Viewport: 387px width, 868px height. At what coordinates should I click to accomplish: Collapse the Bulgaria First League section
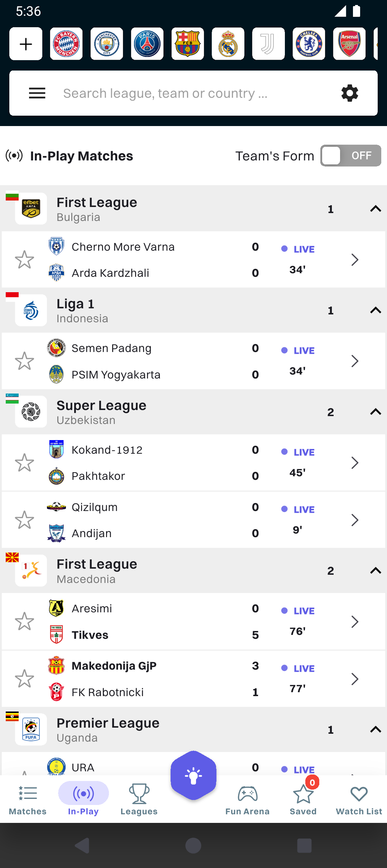pos(376,209)
